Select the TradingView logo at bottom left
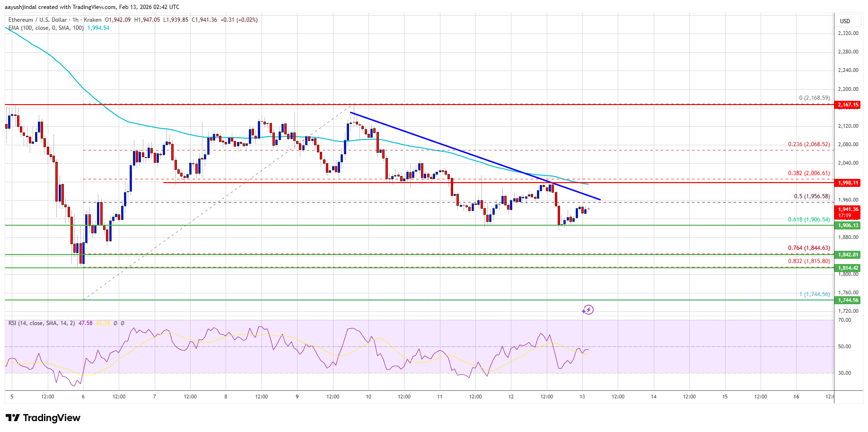The image size is (868, 432). (x=43, y=418)
